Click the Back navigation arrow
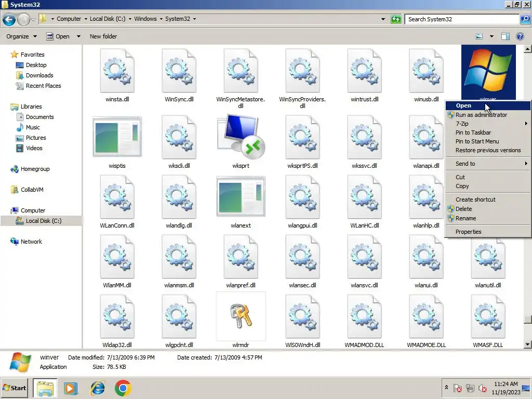532x399 pixels. [x=9, y=19]
